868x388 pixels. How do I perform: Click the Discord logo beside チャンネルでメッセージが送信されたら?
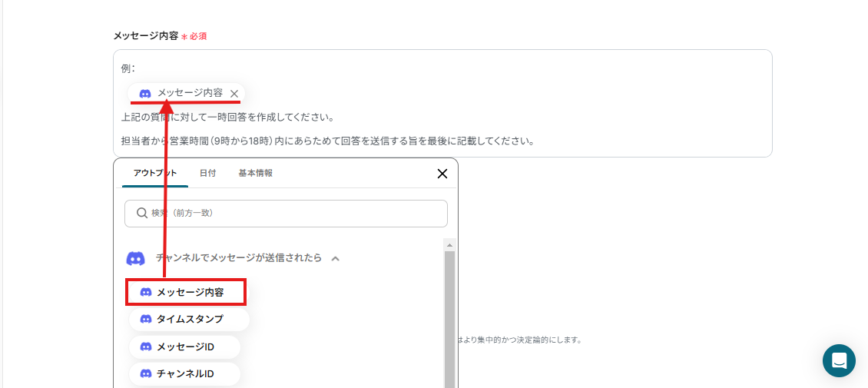[136, 258]
